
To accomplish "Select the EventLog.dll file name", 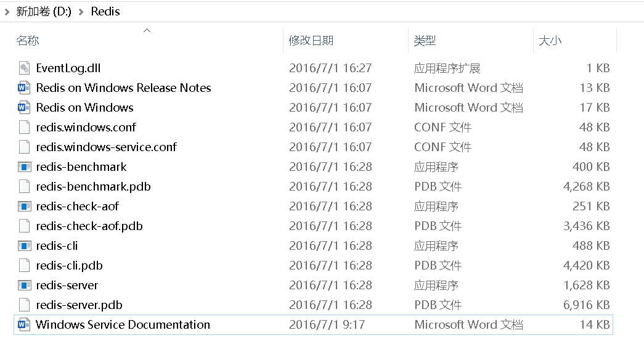I will 68,68.
